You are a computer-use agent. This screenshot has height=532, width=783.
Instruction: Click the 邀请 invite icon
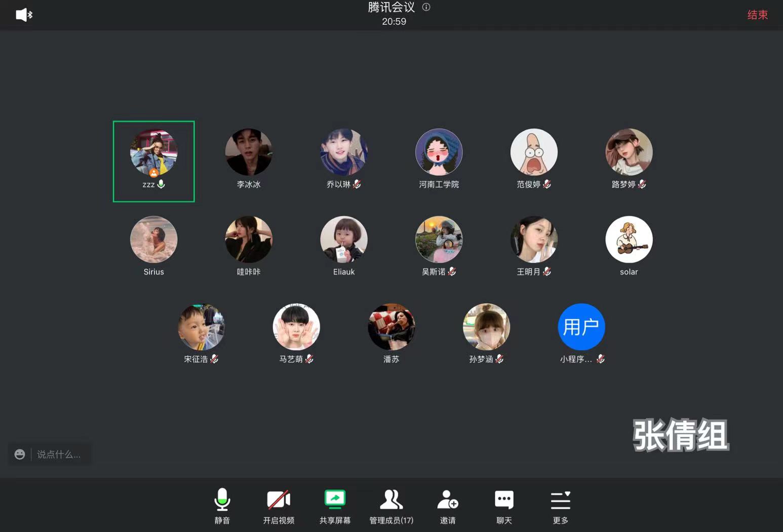pos(448,500)
